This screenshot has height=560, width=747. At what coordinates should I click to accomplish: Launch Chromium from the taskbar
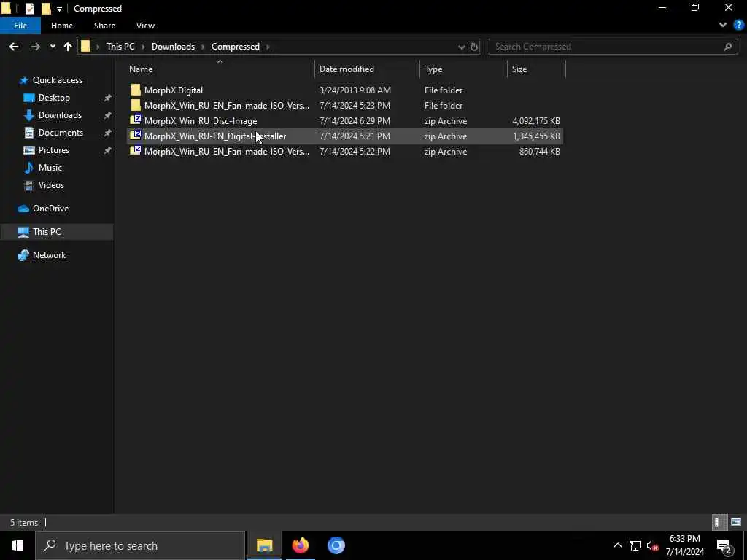[336, 545]
